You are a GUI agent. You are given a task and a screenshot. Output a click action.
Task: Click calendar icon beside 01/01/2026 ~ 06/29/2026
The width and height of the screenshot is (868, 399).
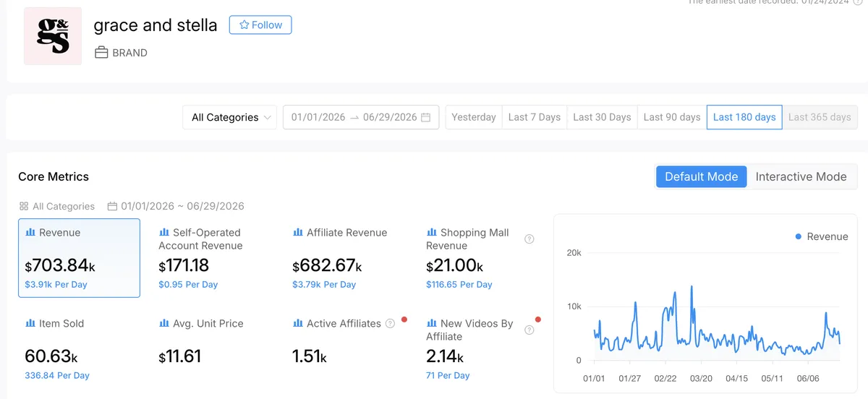(112, 206)
